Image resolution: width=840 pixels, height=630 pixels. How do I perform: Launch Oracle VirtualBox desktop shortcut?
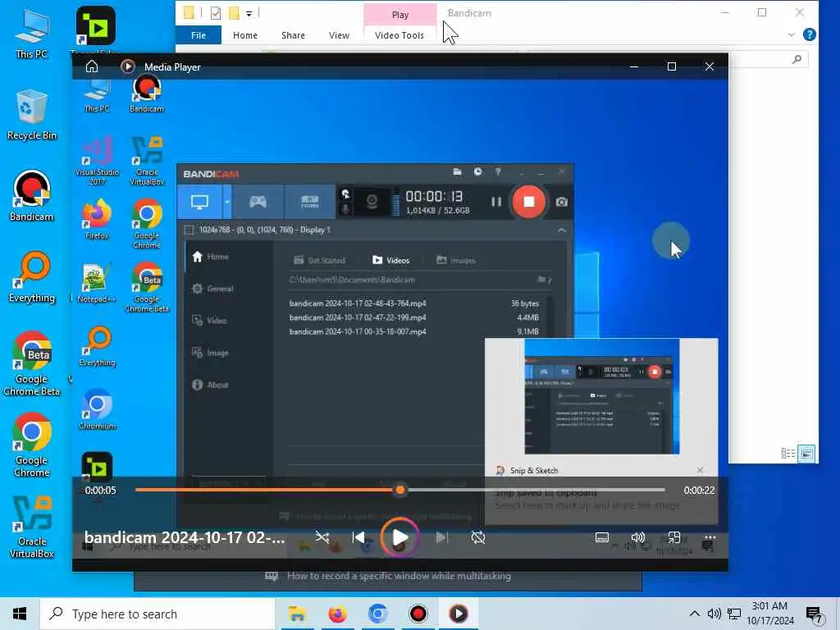[x=32, y=527]
